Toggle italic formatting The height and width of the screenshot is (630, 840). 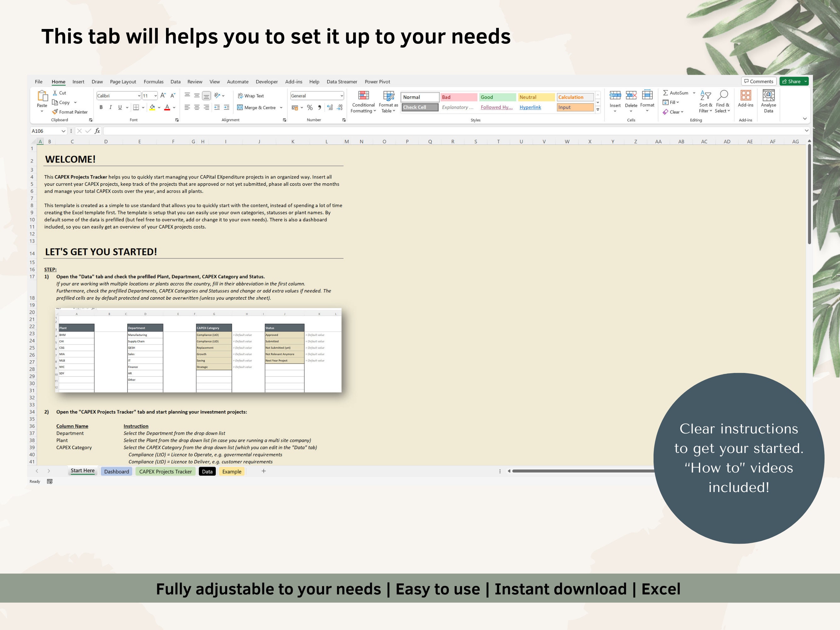pyautogui.click(x=110, y=107)
